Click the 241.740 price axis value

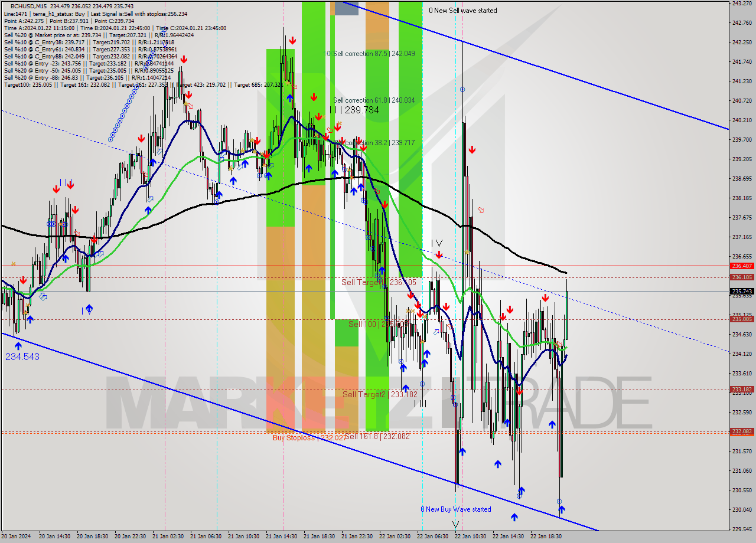point(742,62)
